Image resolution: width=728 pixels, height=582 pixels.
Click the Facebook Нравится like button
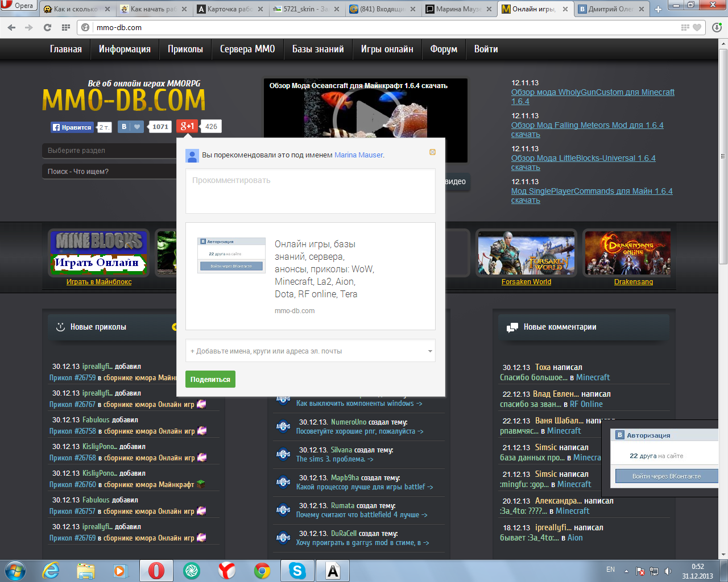tap(72, 127)
